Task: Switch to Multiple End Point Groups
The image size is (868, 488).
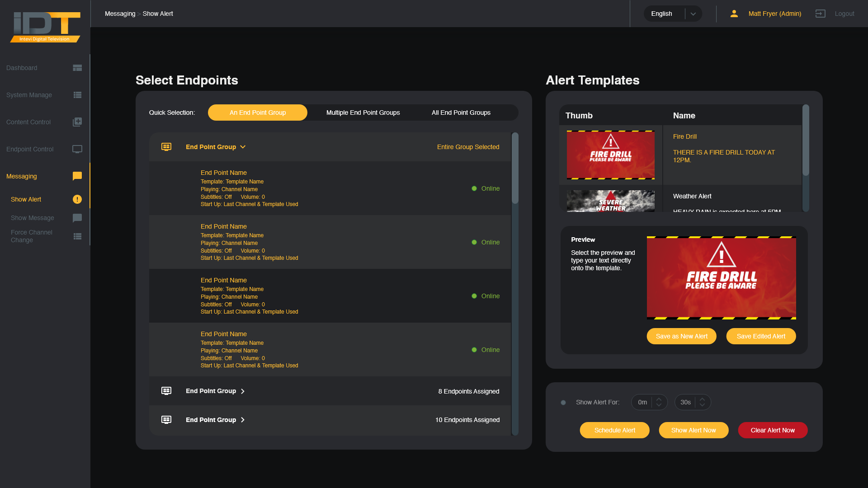Action: [363, 113]
